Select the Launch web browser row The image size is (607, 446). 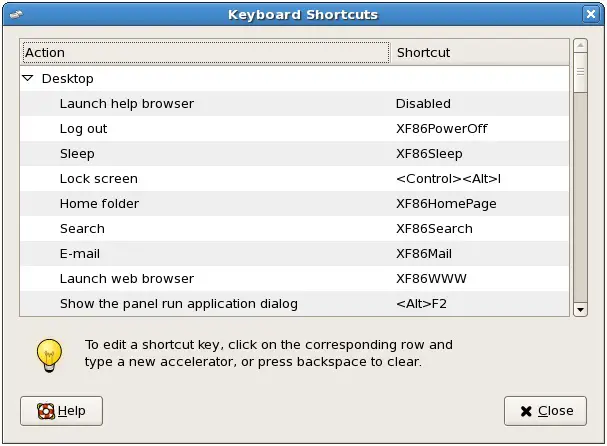click(127, 279)
